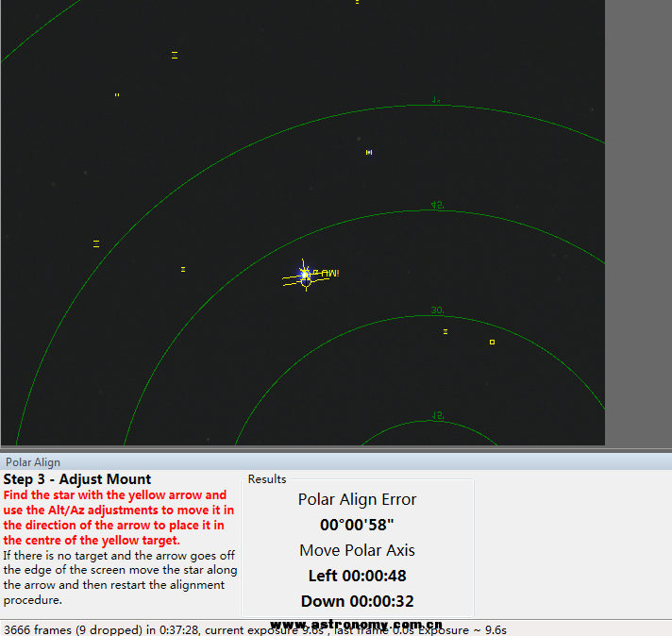Click the 00°00'58" error value
The height and width of the screenshot is (636, 672).
357,525
